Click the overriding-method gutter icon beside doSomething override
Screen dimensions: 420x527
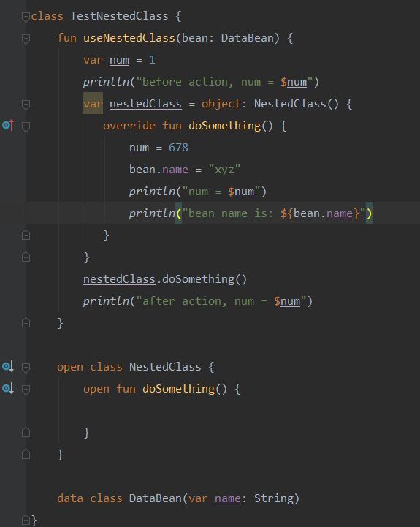[x=8, y=126]
